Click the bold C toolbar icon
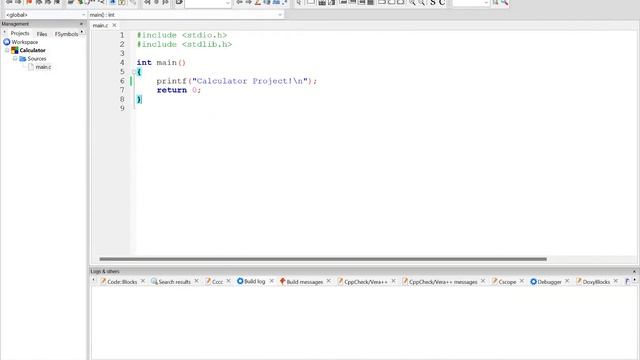640x360 pixels. (x=442, y=3)
